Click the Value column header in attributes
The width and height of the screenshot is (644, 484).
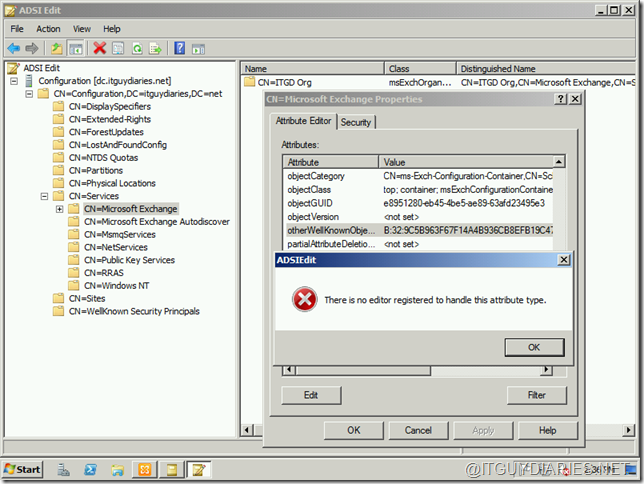pos(466,162)
